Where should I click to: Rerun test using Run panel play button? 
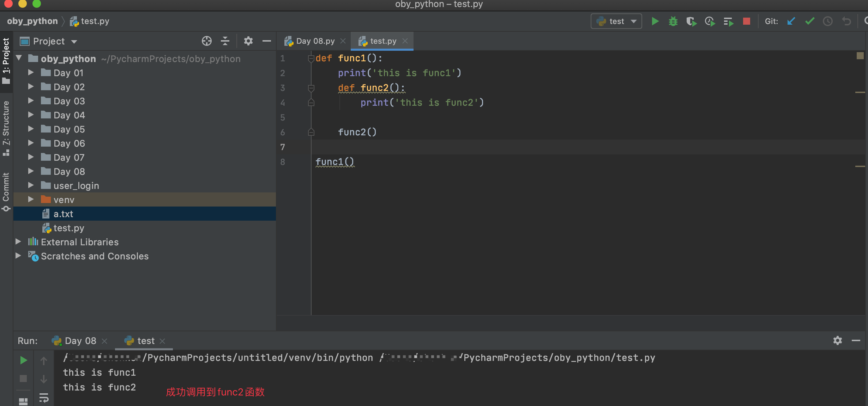23,360
